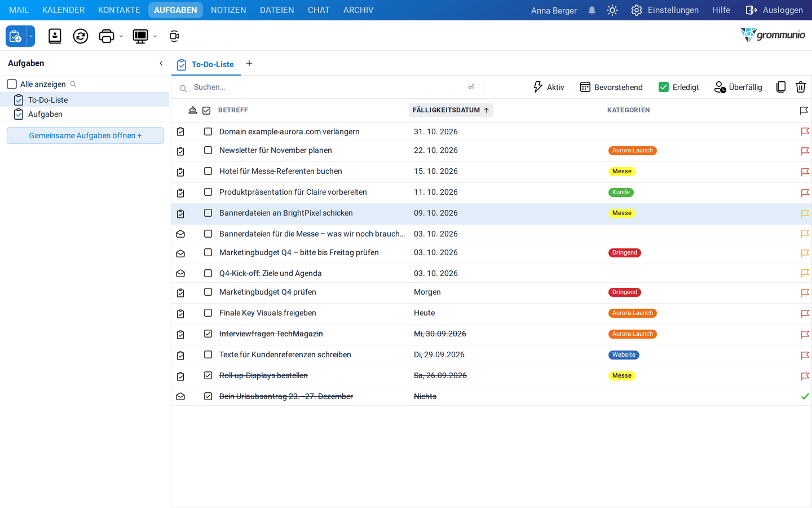Click the flag column header icon

click(x=804, y=111)
